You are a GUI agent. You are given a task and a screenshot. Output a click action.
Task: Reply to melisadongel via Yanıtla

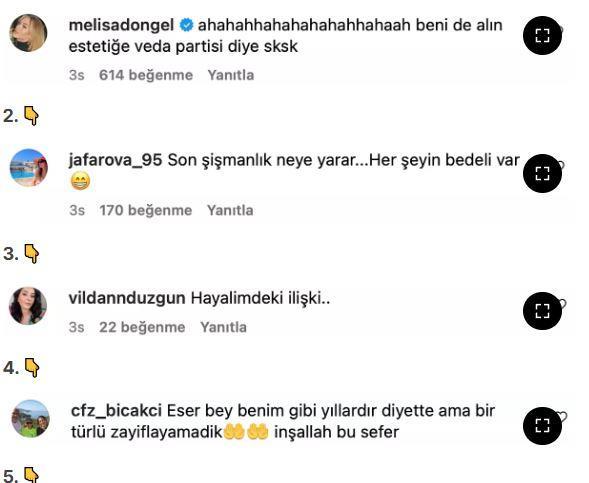(231, 75)
